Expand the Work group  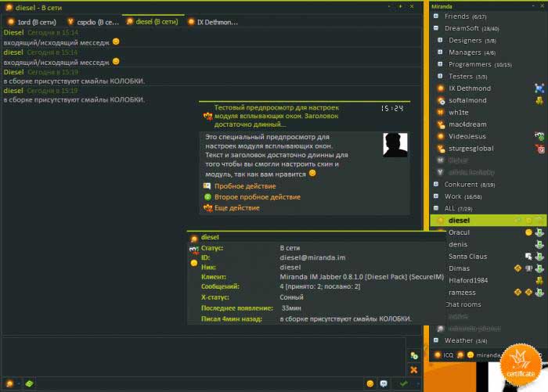(x=436, y=196)
